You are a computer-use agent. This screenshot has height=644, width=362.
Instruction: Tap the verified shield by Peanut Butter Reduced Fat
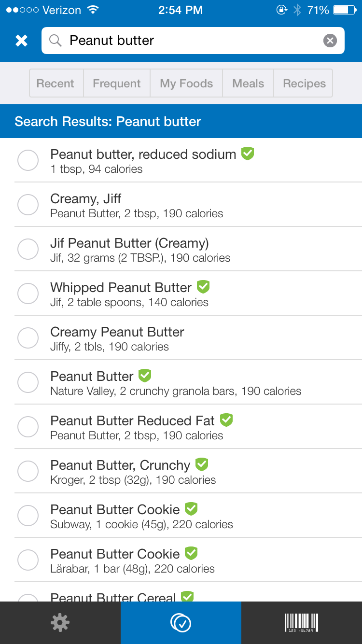point(226,420)
